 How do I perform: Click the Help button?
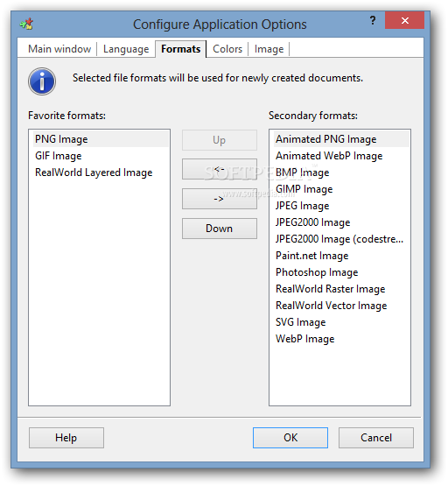tap(66, 438)
